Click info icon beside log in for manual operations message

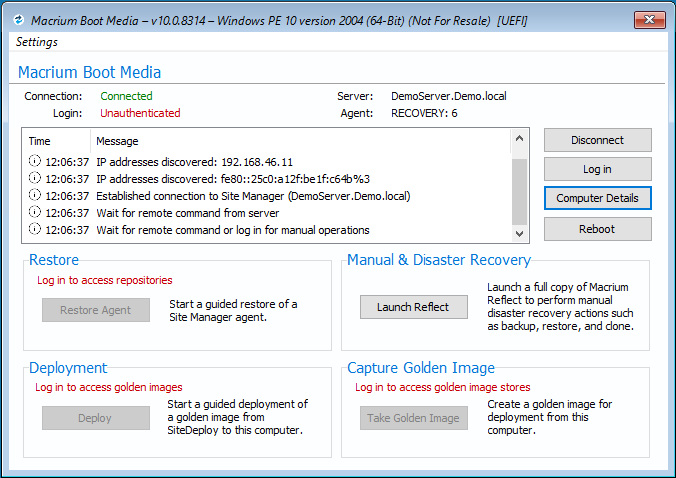(34, 229)
